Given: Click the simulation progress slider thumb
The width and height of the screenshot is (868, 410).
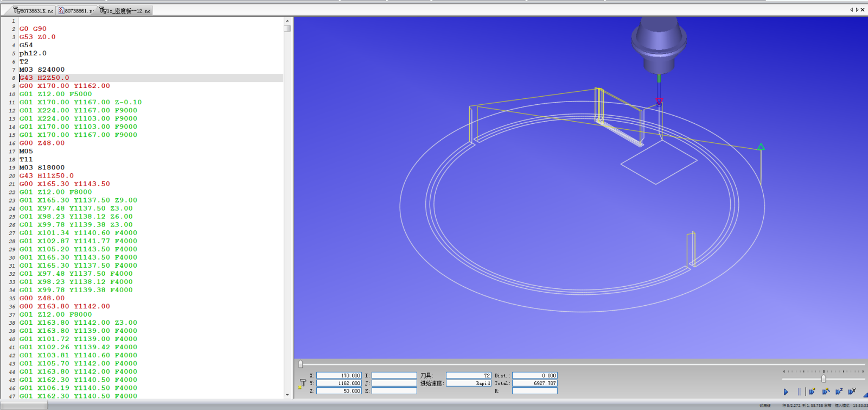Looking at the screenshot, I should [x=301, y=364].
